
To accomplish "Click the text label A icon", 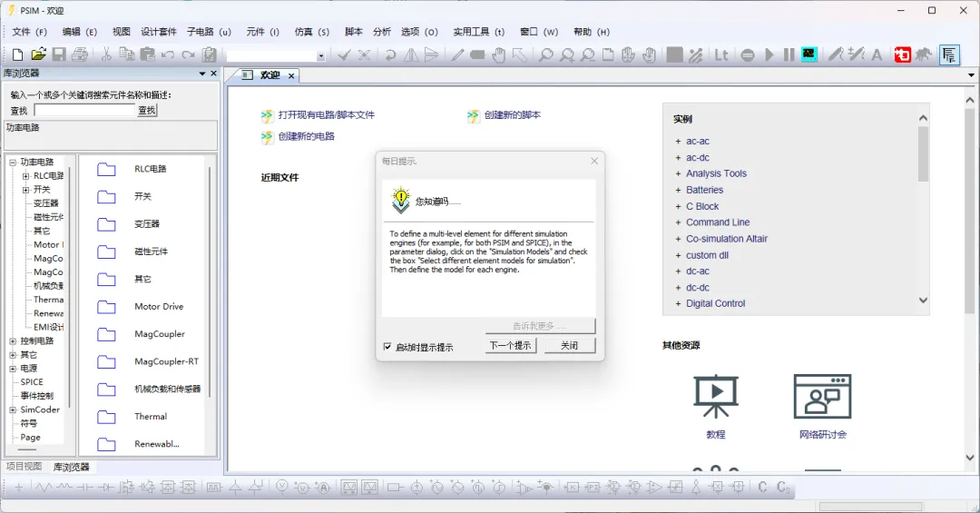I will click(877, 55).
